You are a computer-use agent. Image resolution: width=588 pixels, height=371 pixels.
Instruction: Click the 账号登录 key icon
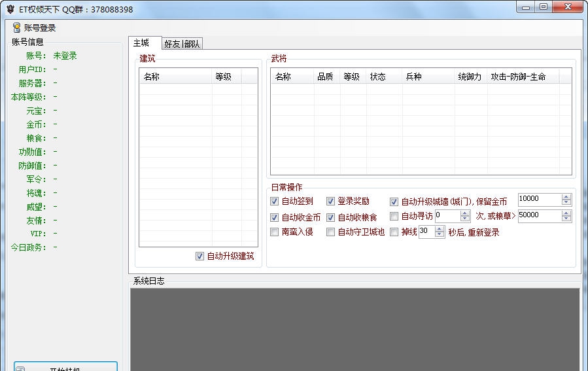coord(16,27)
